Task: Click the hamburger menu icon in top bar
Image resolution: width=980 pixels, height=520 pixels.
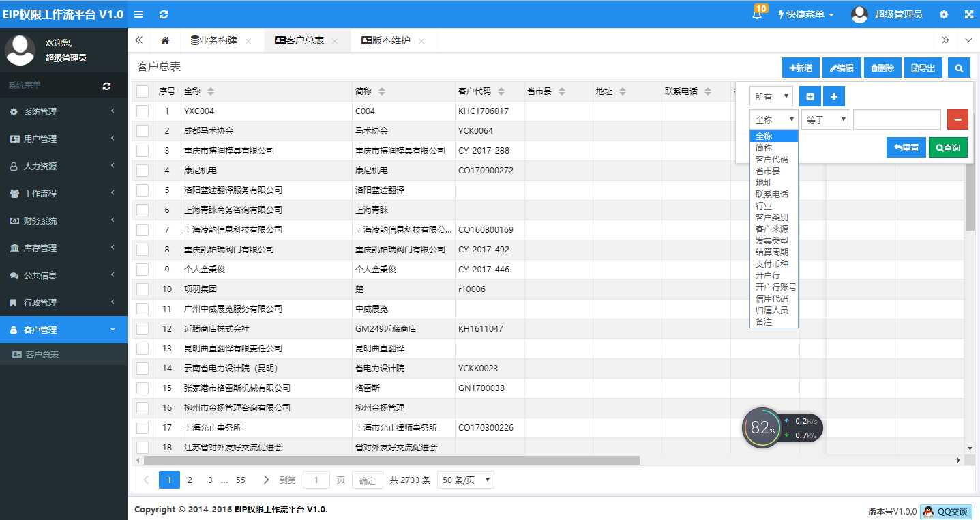Action: (138, 14)
